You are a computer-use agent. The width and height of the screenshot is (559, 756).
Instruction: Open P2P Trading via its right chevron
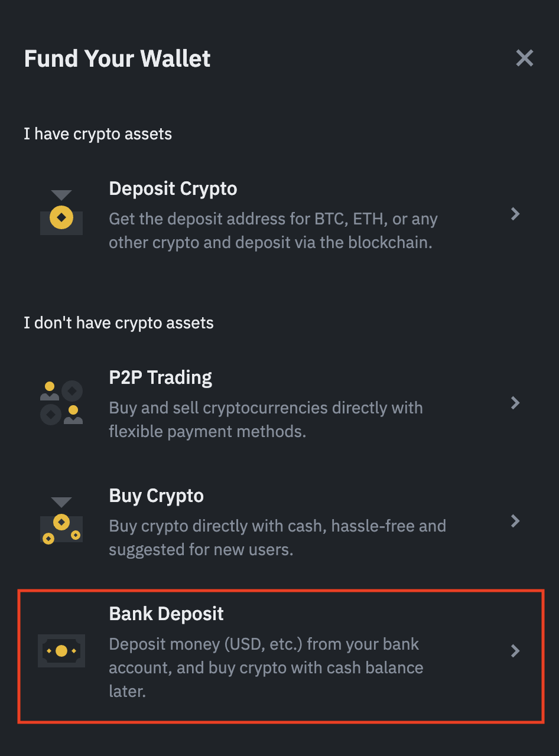[515, 403]
